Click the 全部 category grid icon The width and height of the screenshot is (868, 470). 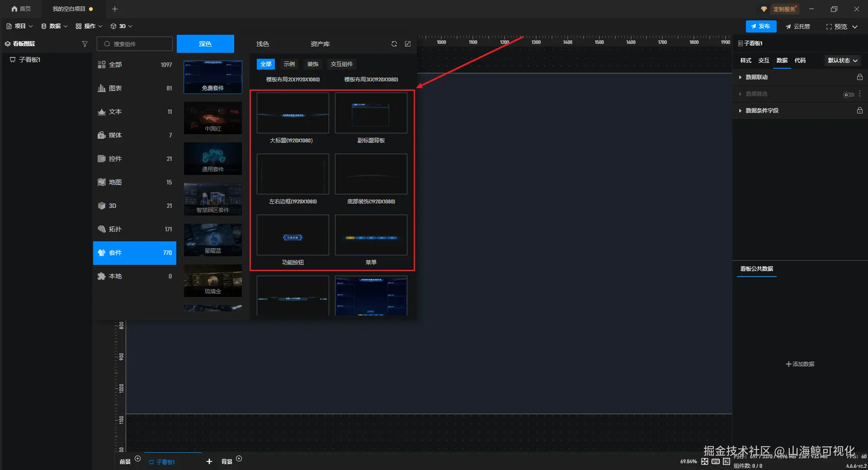(x=102, y=65)
